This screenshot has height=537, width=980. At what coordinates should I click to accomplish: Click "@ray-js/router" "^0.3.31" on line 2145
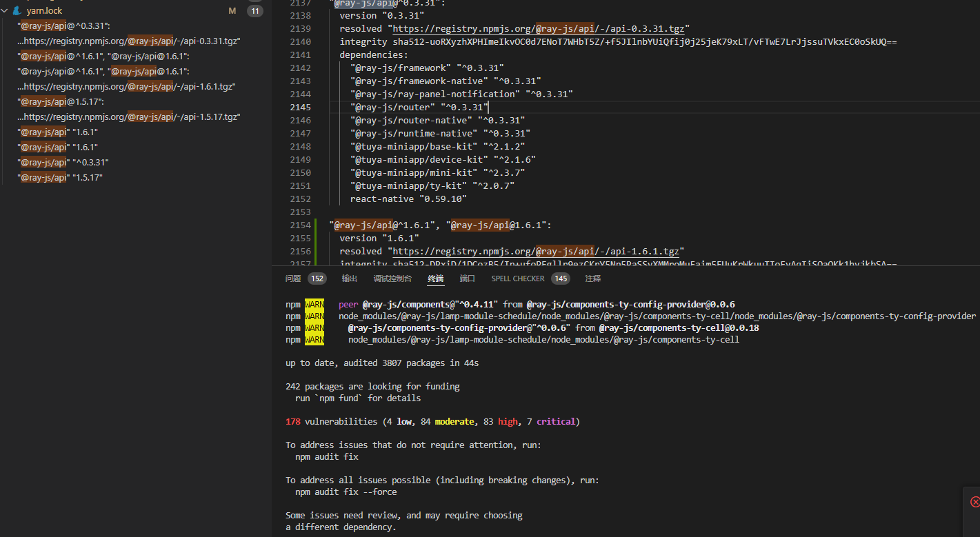pos(419,108)
